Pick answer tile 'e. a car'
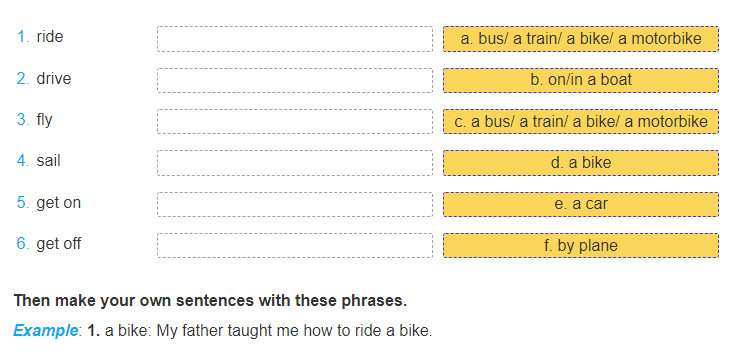 [580, 204]
